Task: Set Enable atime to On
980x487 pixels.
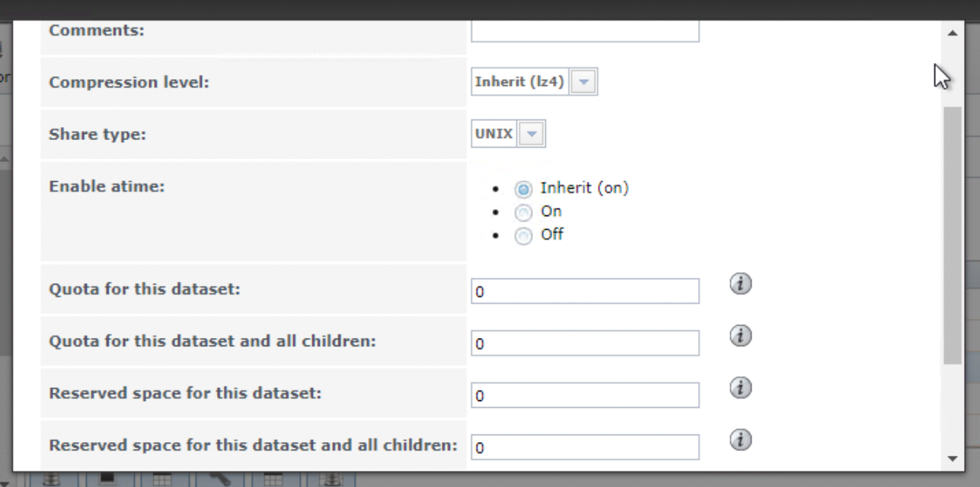Action: 522,212
